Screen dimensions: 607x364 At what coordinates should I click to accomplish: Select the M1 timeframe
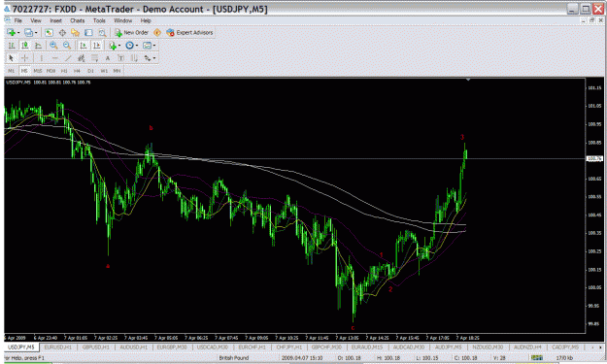pos(12,71)
